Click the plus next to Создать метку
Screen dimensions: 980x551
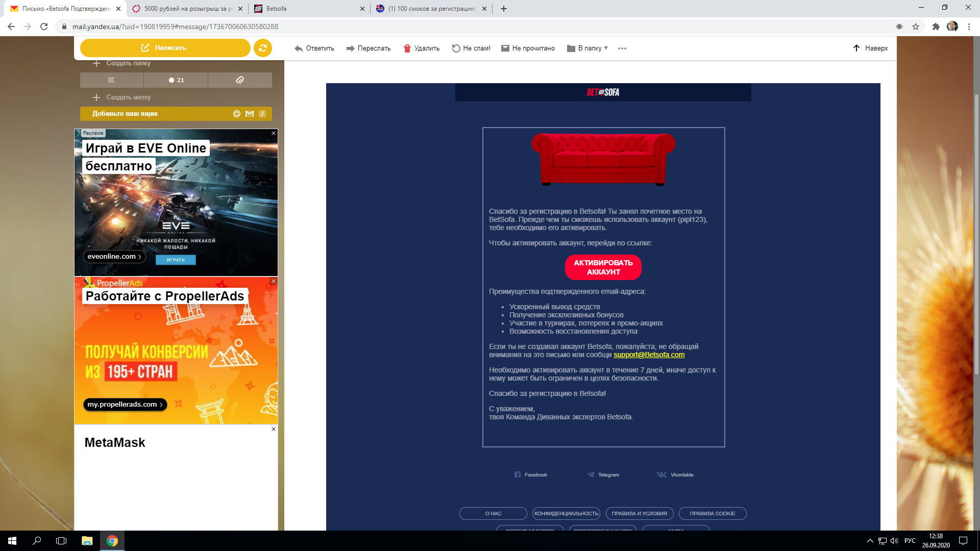tap(96, 97)
